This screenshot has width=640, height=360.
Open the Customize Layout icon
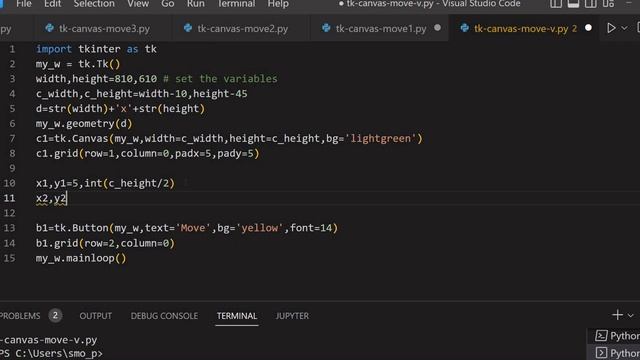pyautogui.click(x=608, y=4)
